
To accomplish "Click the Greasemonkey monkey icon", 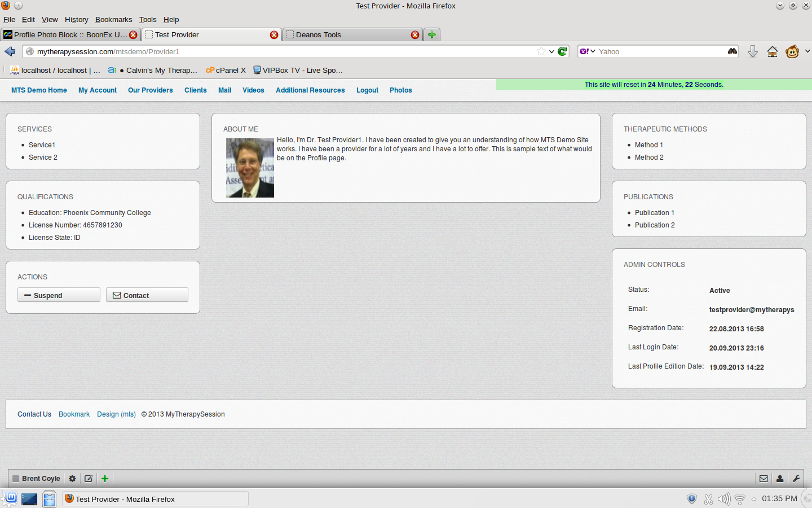I will pos(792,52).
